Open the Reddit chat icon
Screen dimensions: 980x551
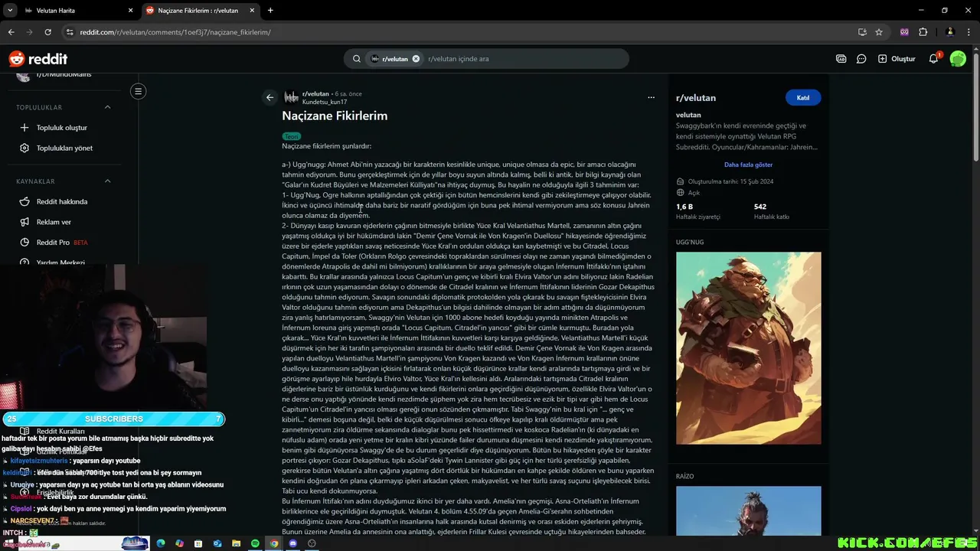pyautogui.click(x=861, y=59)
